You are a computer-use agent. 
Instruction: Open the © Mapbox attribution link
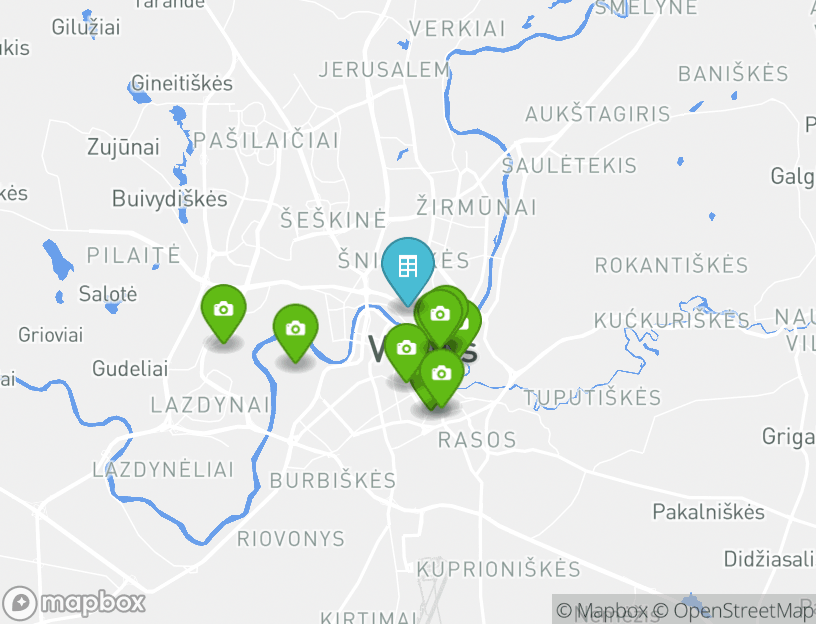[602, 610]
